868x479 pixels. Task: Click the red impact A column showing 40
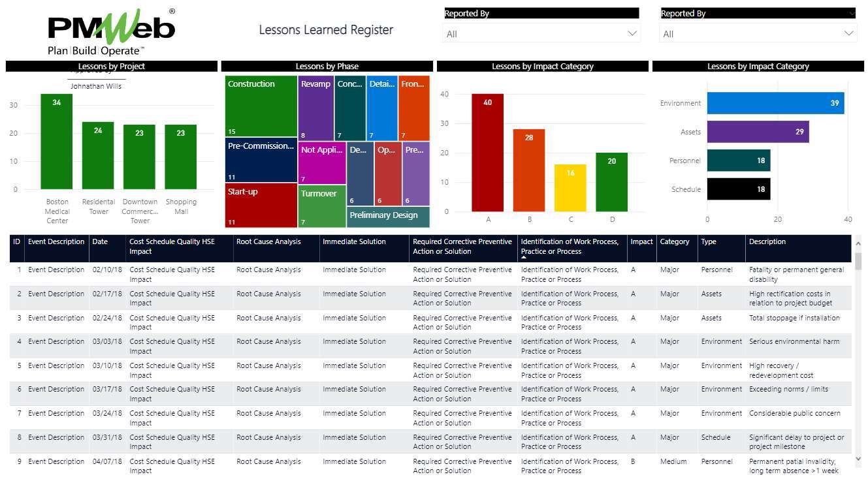487,153
